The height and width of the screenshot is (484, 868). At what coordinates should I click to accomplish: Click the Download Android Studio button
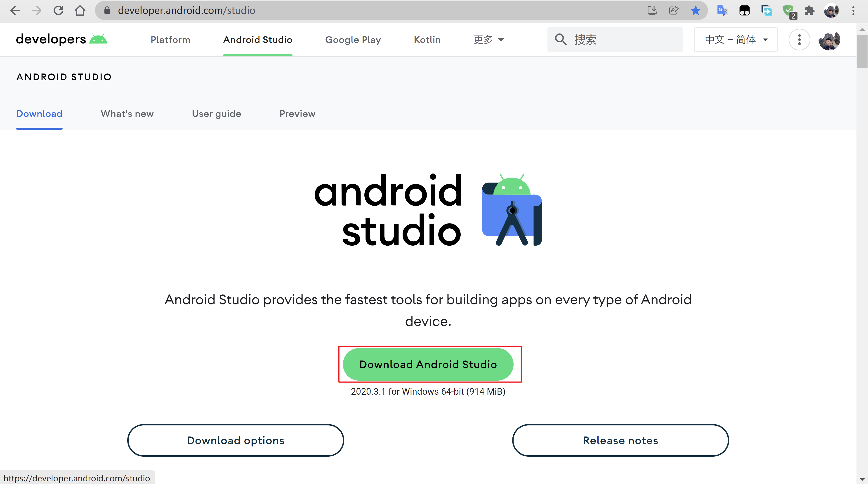pyautogui.click(x=428, y=364)
